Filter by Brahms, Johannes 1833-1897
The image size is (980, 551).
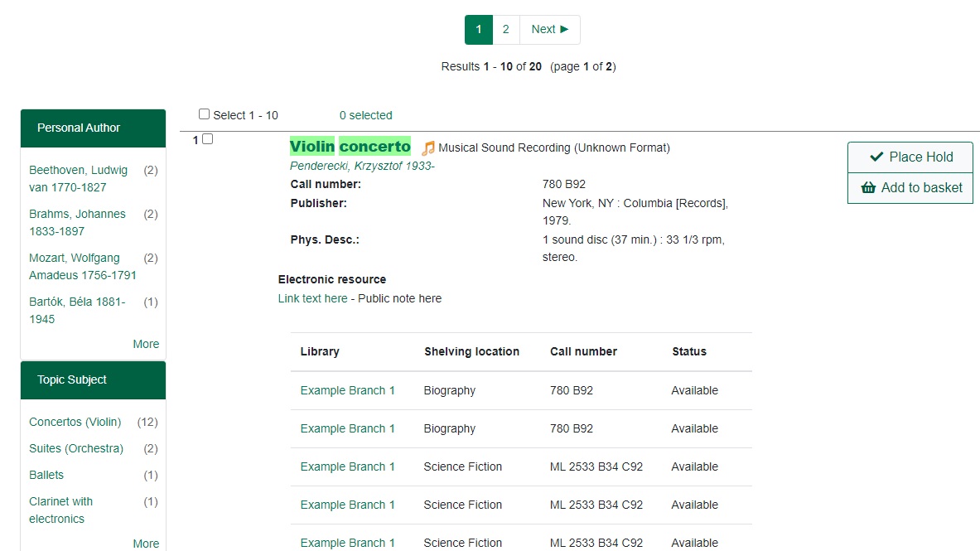coord(77,223)
